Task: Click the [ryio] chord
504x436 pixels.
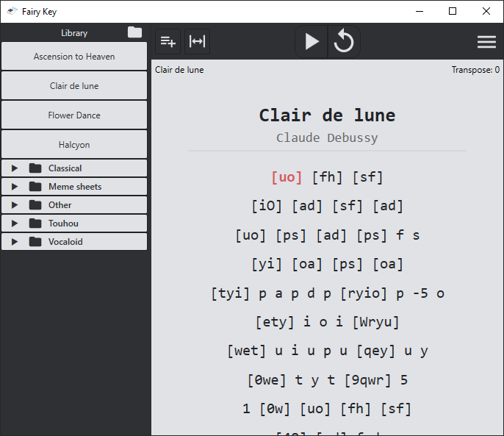Action: (x=364, y=293)
